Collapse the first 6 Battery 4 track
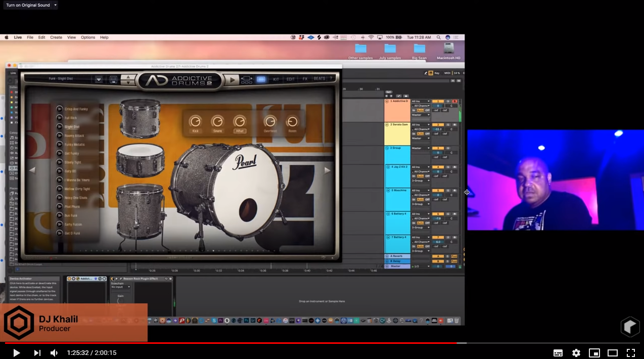 [387, 214]
